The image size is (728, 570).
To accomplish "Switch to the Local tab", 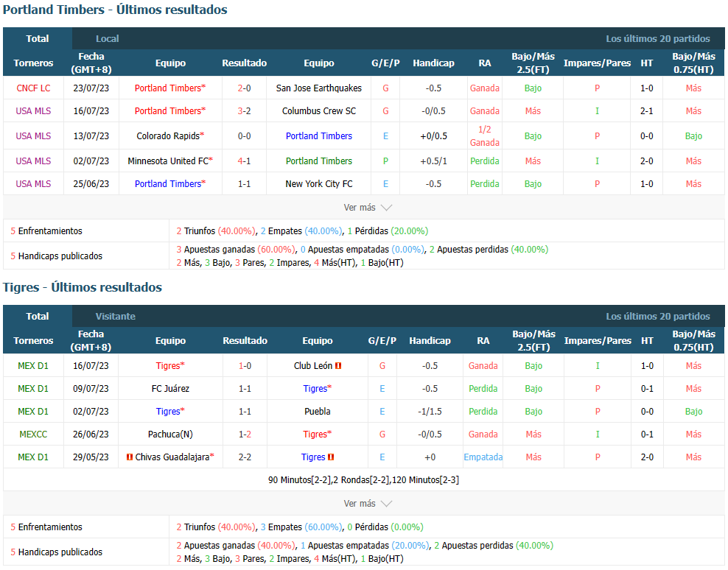I will tap(108, 38).
